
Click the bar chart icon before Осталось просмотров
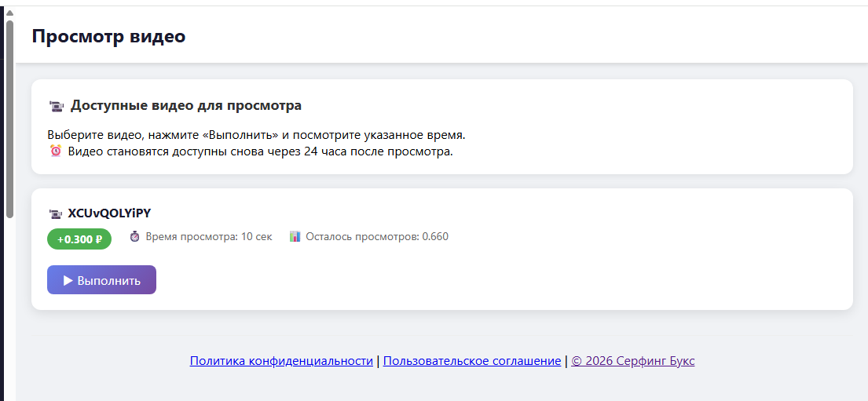click(295, 236)
